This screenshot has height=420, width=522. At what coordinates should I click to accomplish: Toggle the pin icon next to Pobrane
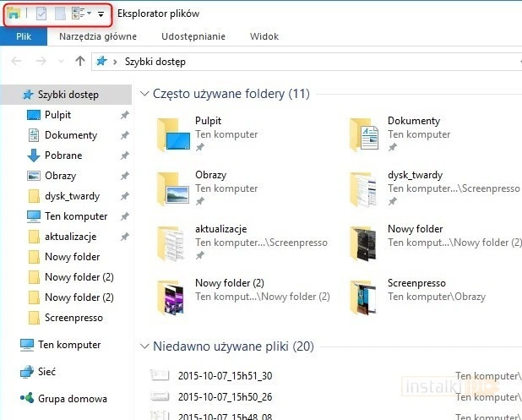(124, 155)
